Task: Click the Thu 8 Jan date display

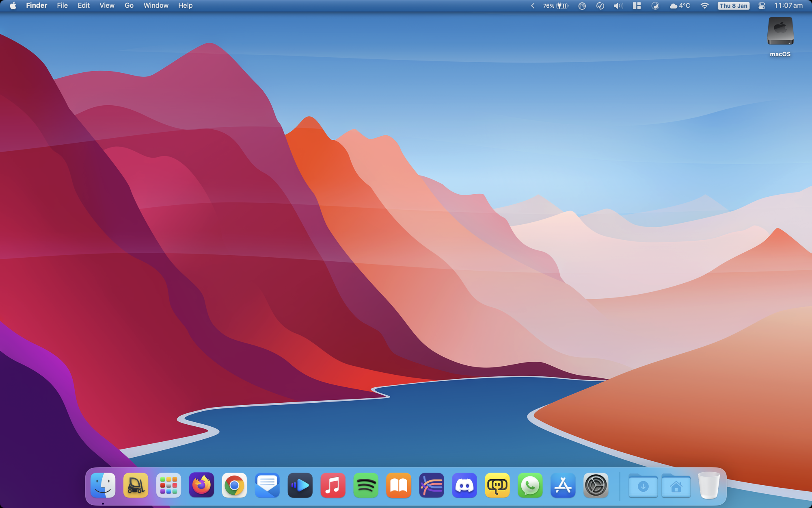Action: click(x=733, y=6)
